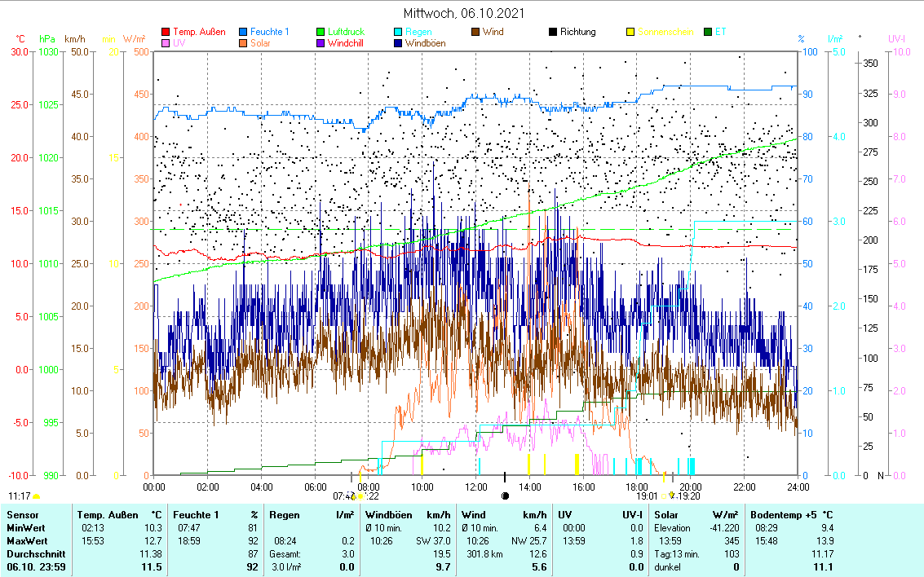
Task: Click the red Temp. Außen legend swatch
Action: tap(166, 33)
